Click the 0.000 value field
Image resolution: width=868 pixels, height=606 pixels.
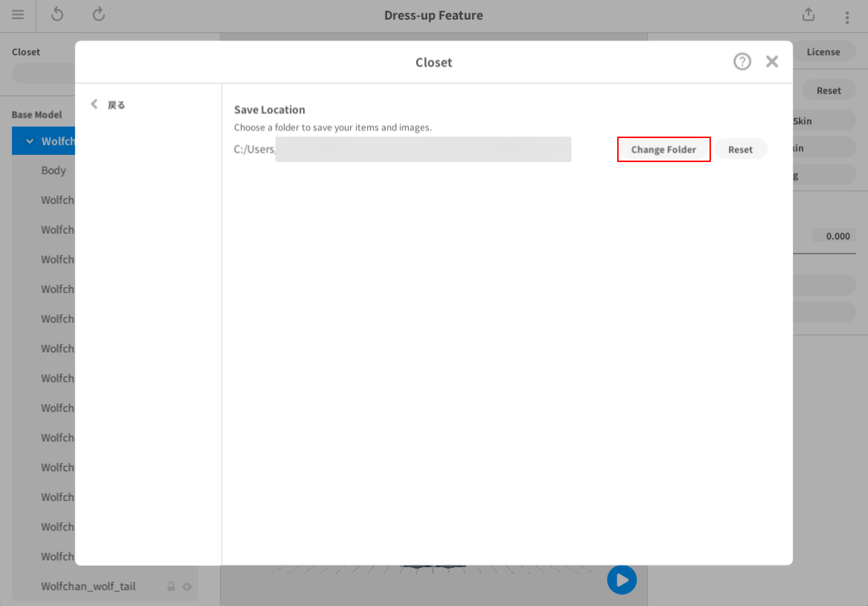pyautogui.click(x=833, y=236)
